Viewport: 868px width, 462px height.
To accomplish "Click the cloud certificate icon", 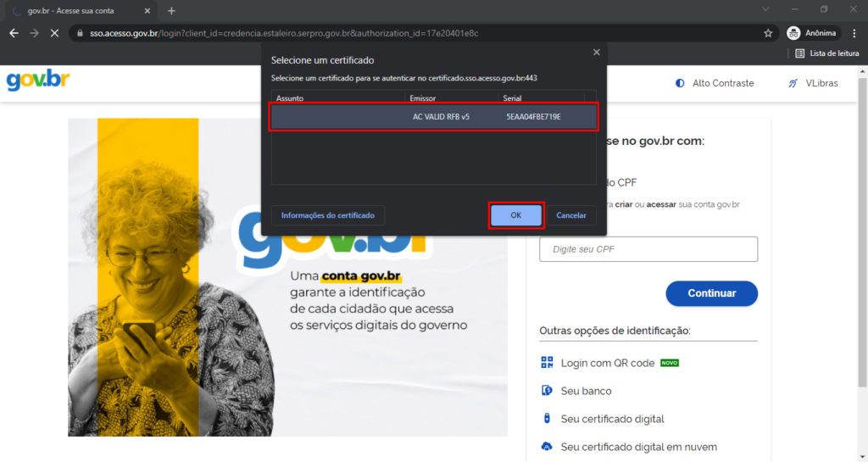I will [547, 446].
